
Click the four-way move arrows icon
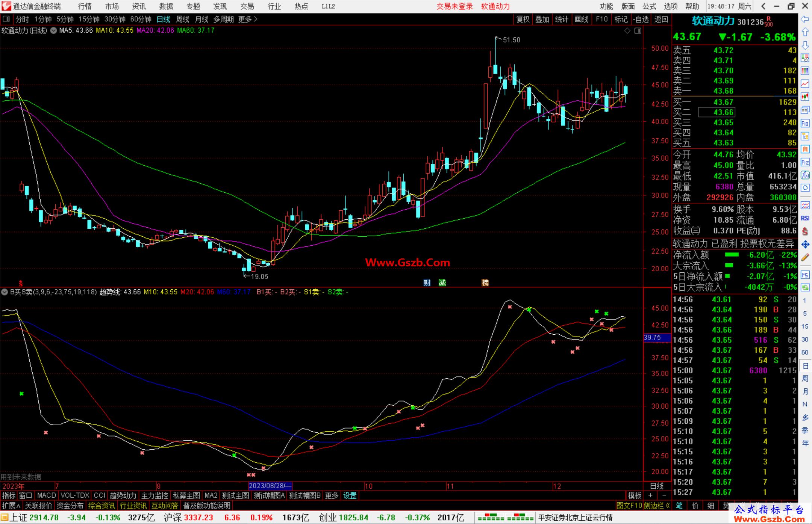(805, 244)
